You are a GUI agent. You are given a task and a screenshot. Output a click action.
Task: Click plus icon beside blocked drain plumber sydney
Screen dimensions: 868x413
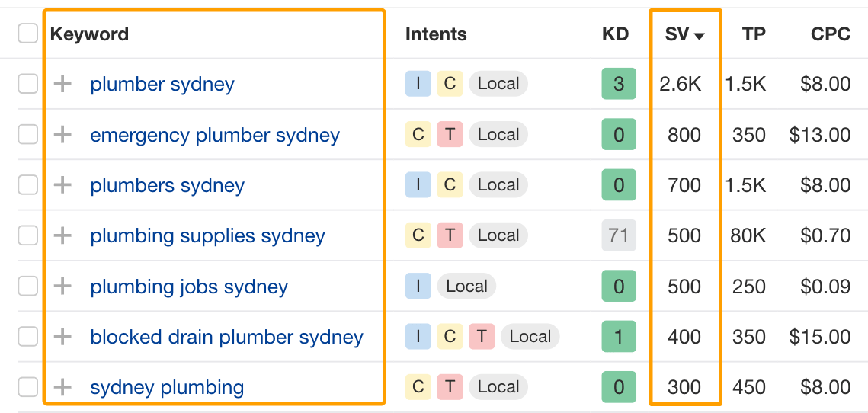point(62,337)
